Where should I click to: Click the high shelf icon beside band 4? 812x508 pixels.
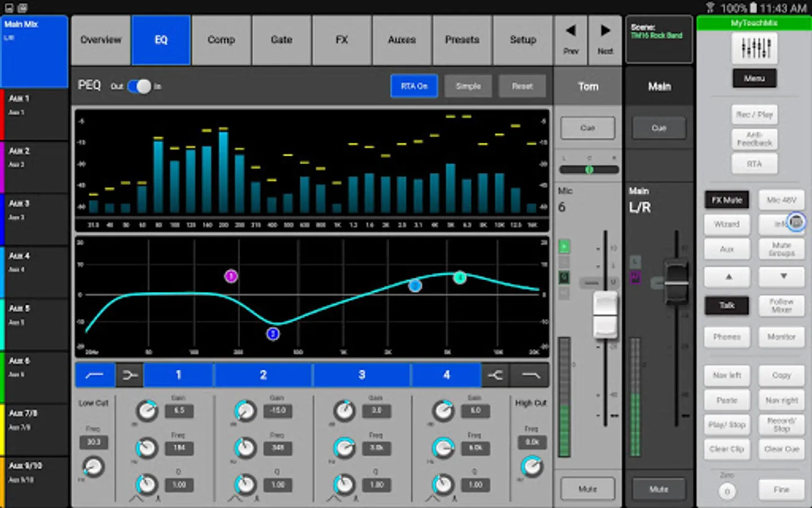point(495,375)
